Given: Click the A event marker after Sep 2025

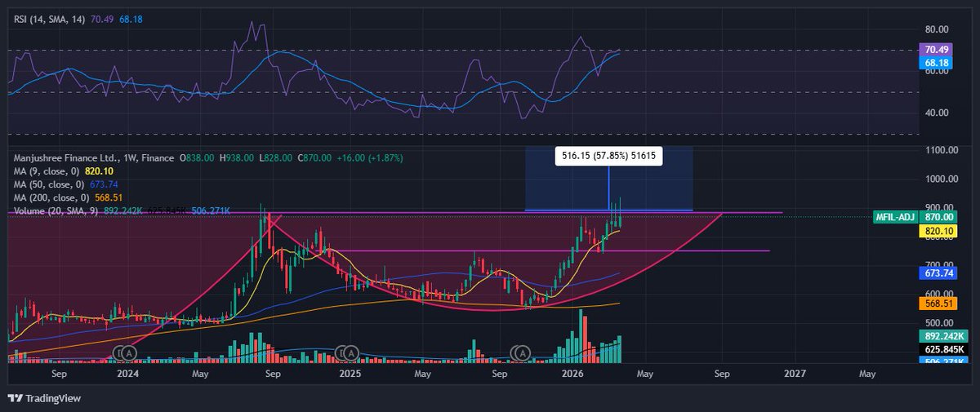Looking at the screenshot, I should [x=521, y=352].
